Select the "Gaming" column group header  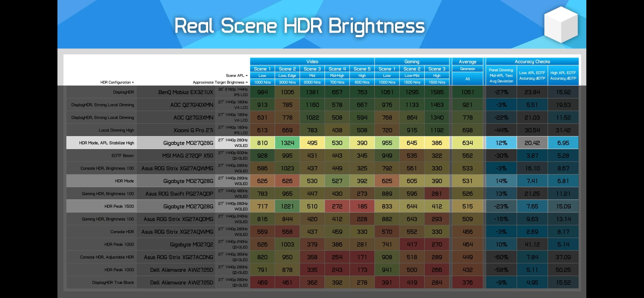(412, 61)
